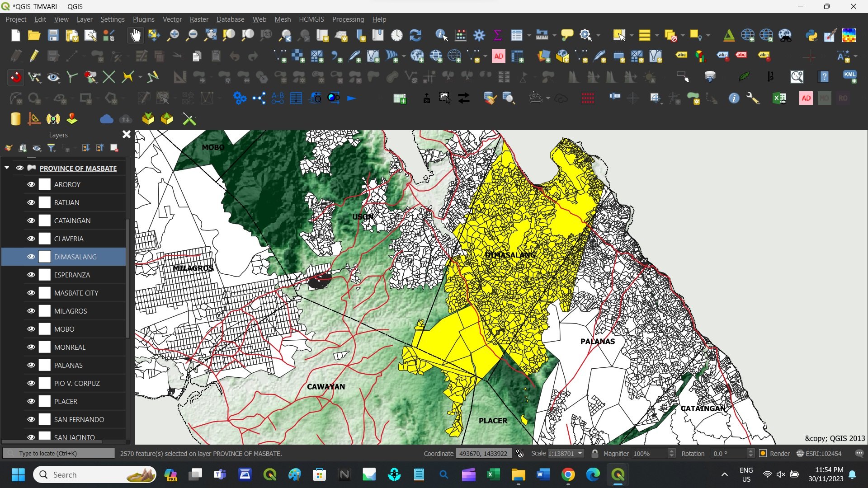Activate the Zoom In magnifier tool

(173, 35)
